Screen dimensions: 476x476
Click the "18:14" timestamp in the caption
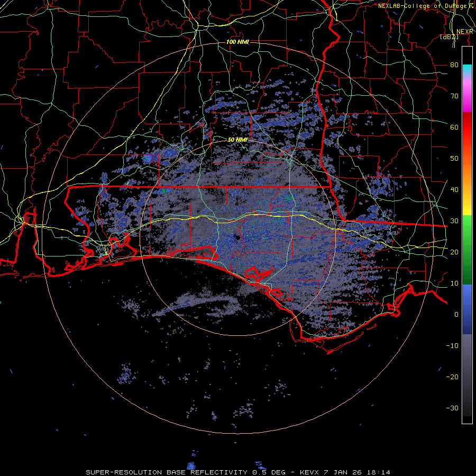pyautogui.click(x=379, y=472)
